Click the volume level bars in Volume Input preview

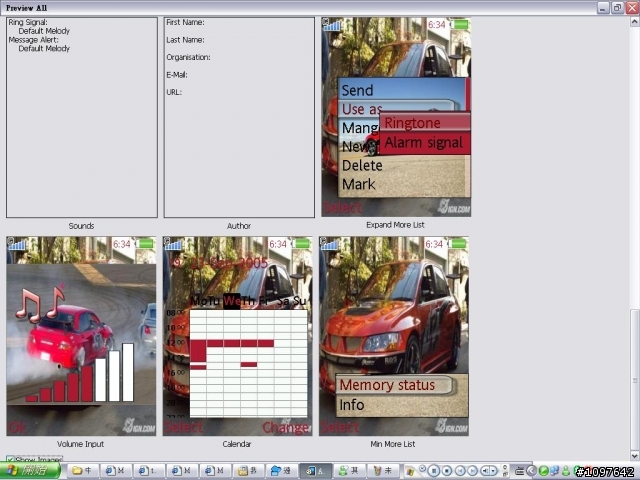point(80,373)
